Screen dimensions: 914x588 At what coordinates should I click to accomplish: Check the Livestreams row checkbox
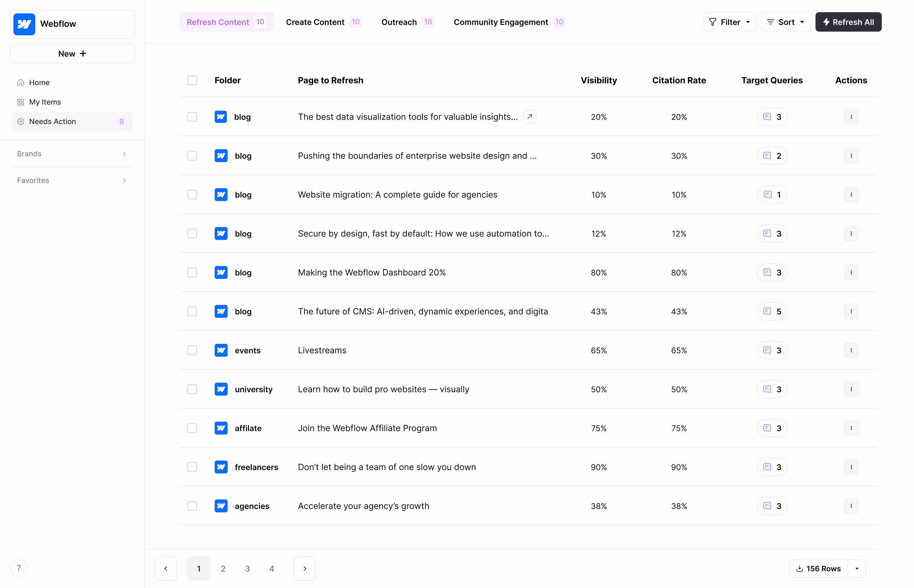click(x=192, y=350)
